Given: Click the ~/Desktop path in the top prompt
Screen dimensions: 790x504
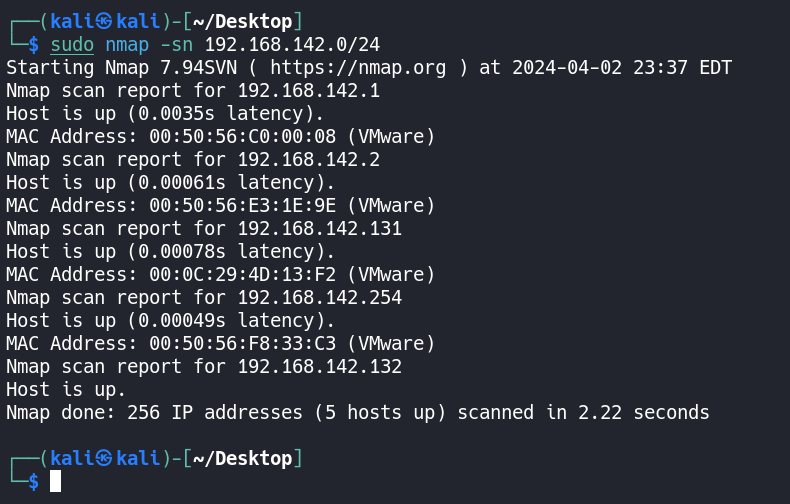Looking at the screenshot, I should click(x=242, y=21).
